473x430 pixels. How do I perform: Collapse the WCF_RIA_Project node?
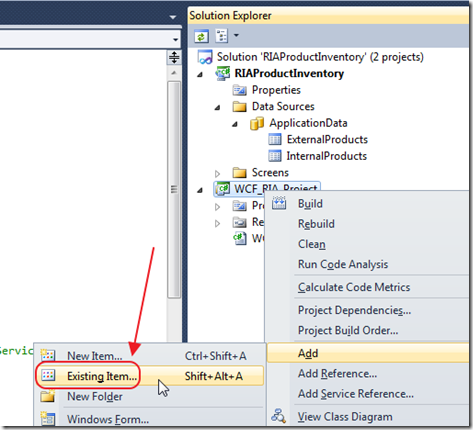200,190
